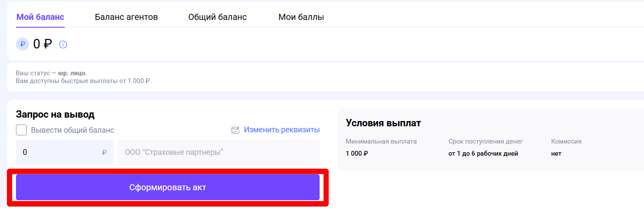
Task: Go to the Мои баллы tab
Action: click(x=301, y=17)
